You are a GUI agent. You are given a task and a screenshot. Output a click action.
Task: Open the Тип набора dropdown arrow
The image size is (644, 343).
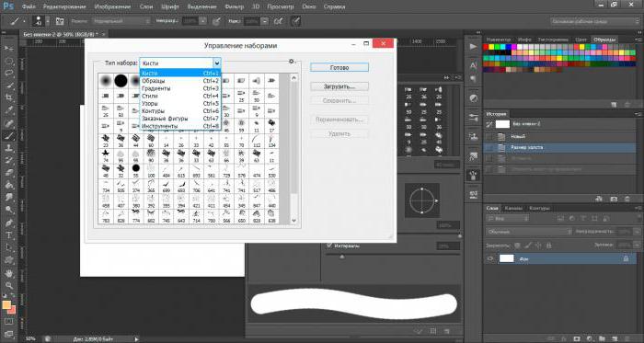click(217, 63)
